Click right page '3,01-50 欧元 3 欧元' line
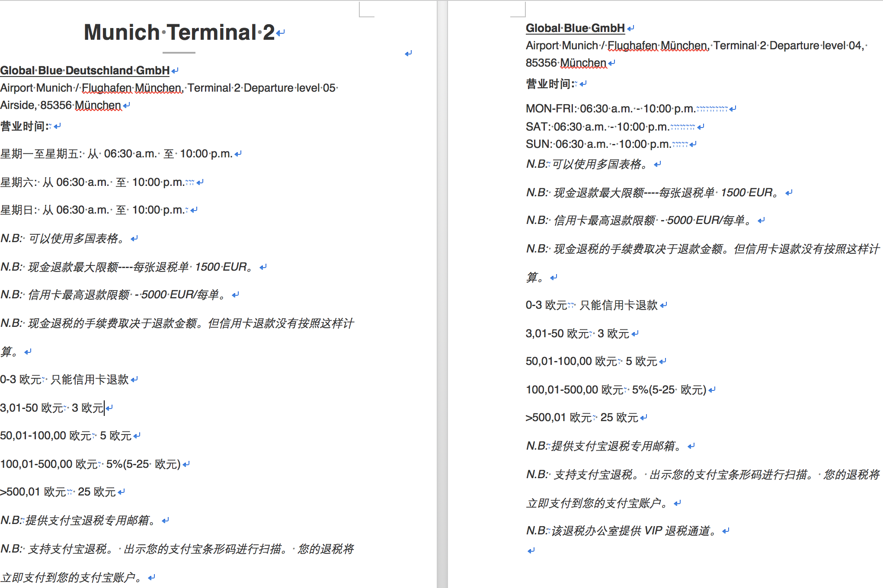The image size is (883, 588). click(577, 334)
